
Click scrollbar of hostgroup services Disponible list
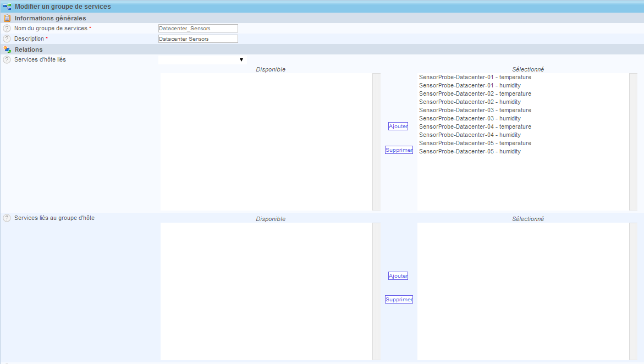pyautogui.click(x=376, y=291)
